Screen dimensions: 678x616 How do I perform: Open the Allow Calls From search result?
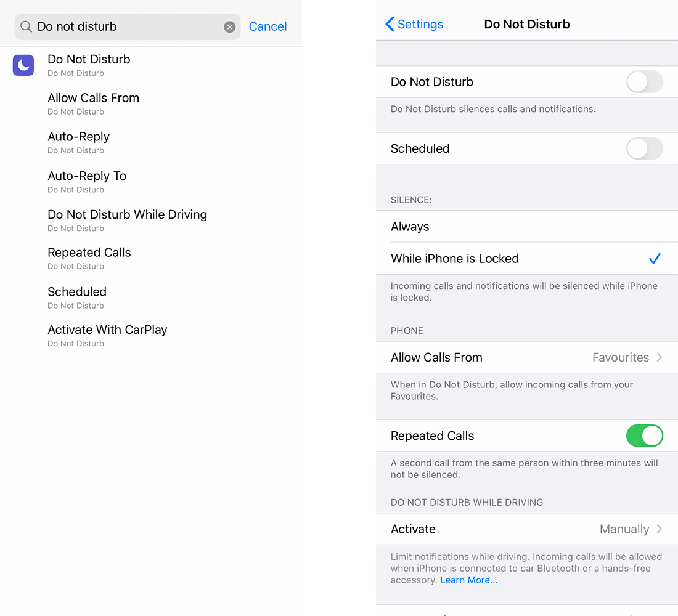(151, 103)
